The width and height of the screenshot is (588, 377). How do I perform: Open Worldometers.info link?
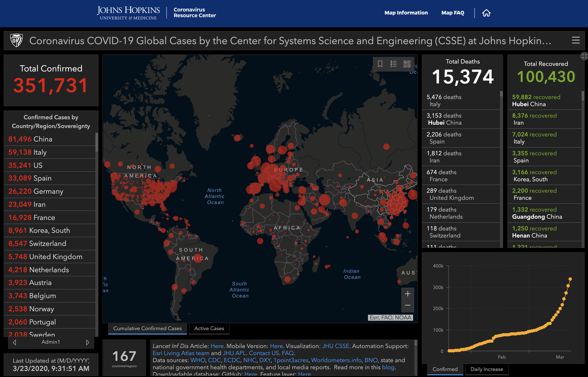coord(336,360)
